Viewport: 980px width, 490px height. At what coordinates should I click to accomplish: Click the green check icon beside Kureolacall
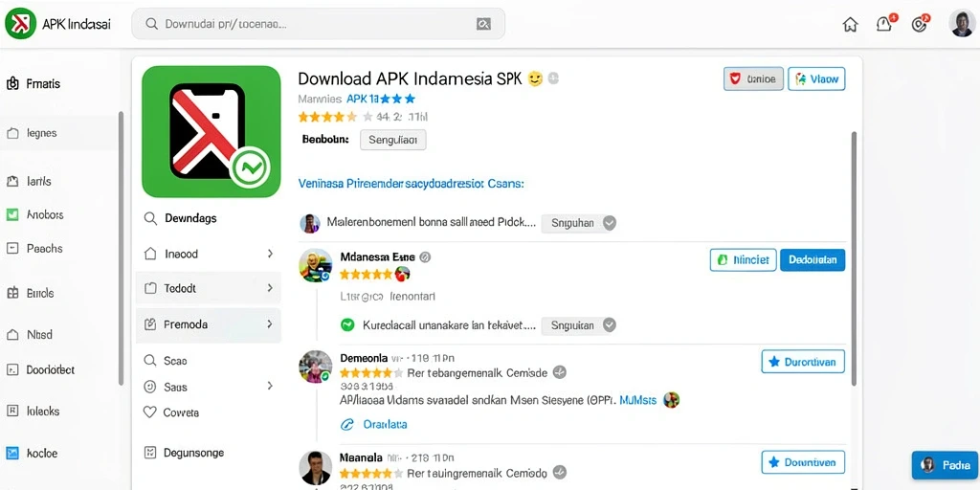coord(346,325)
